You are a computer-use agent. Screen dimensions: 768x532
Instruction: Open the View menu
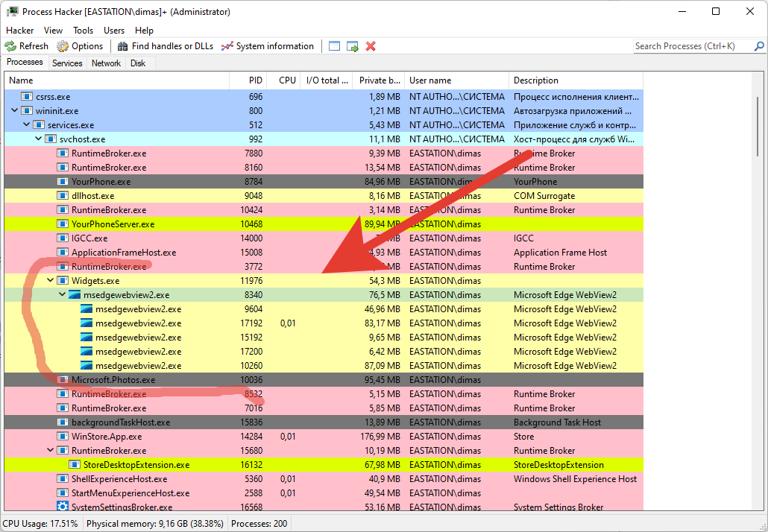(53, 31)
